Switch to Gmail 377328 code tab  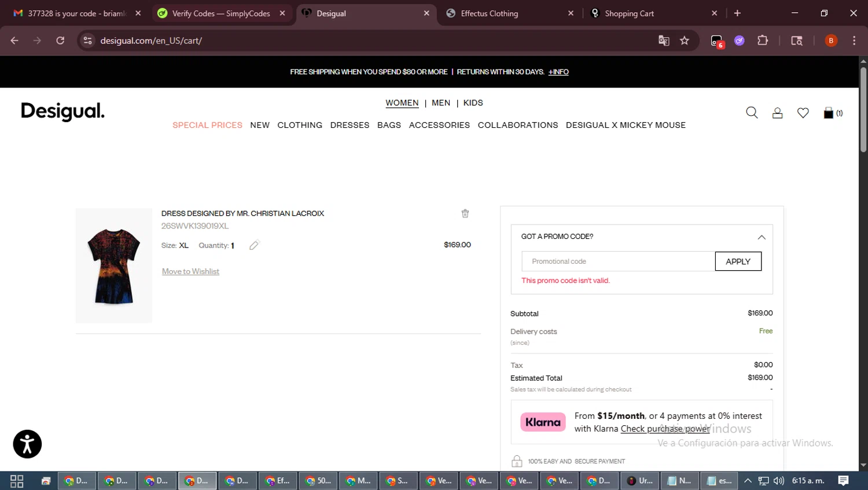click(x=78, y=13)
